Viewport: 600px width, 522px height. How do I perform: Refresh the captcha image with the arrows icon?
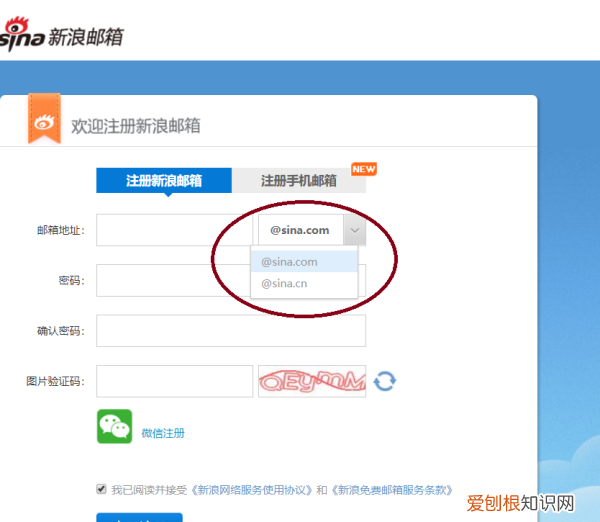385,381
